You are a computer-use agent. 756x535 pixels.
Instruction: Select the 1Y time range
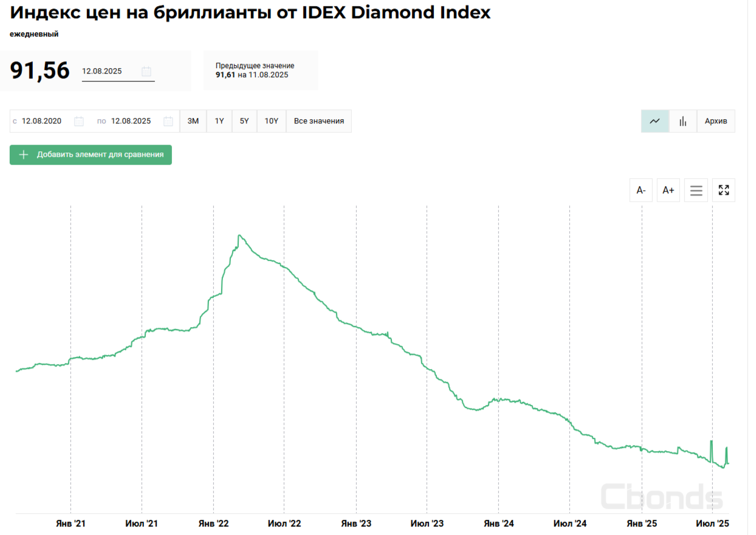tap(219, 121)
